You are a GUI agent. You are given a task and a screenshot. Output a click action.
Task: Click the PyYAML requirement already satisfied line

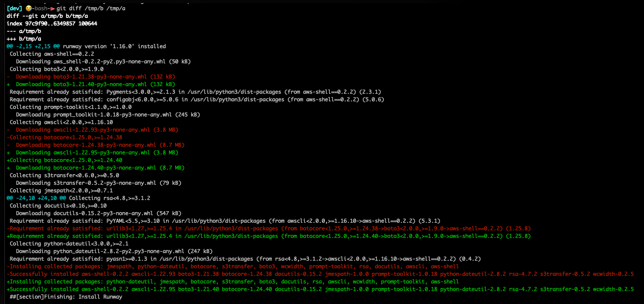(225, 221)
